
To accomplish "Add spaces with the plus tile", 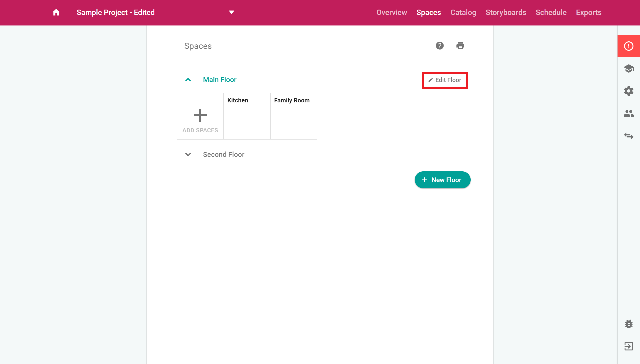I will [200, 116].
